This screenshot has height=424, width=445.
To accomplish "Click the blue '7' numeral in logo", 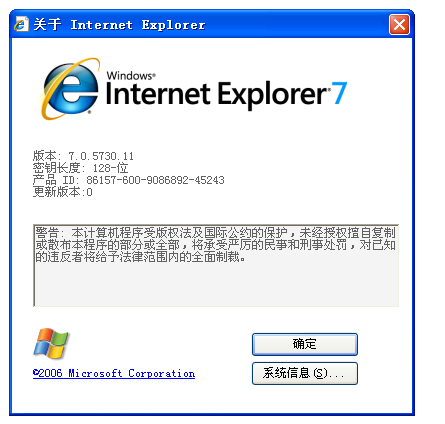I will click(340, 93).
